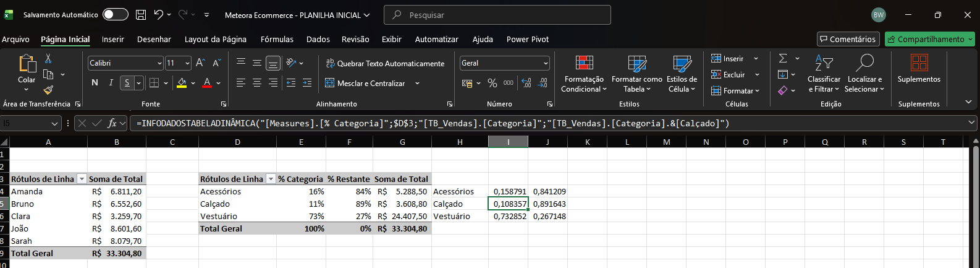The height and width of the screenshot is (268, 980).
Task: Open the Arquivo menu
Action: click(15, 39)
